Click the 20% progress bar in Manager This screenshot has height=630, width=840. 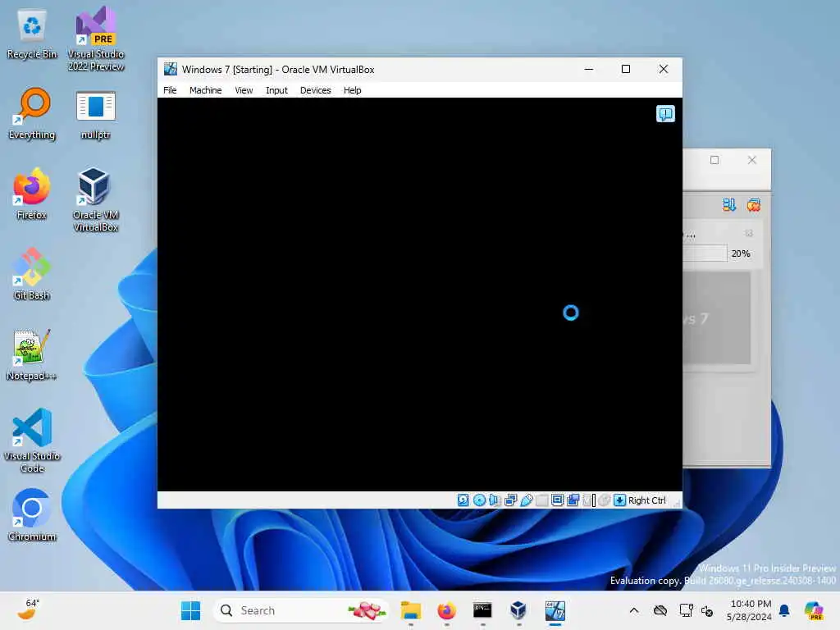click(705, 253)
